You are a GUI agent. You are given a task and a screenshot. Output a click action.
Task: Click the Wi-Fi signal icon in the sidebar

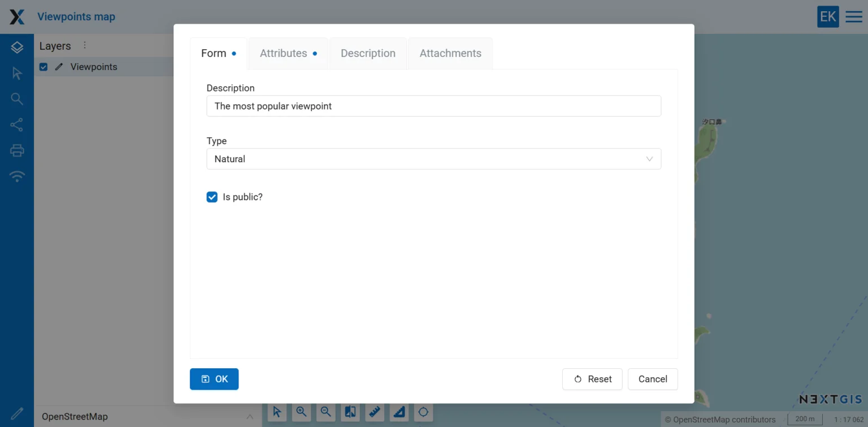click(x=17, y=177)
